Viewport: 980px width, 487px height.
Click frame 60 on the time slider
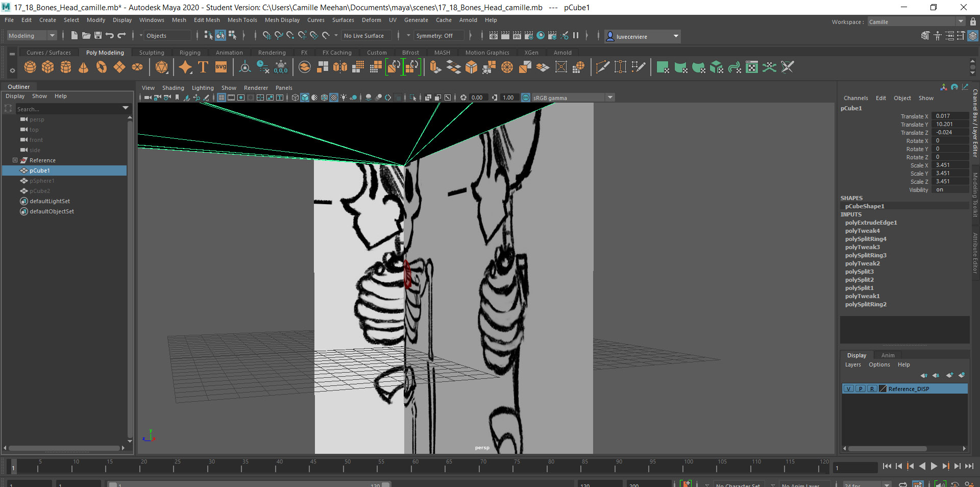click(x=412, y=467)
